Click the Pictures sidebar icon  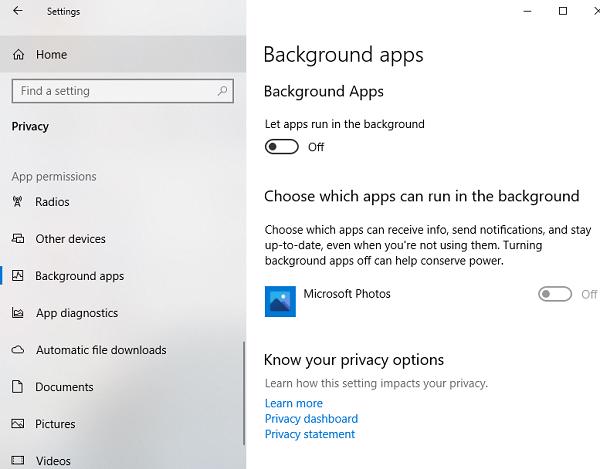(x=18, y=424)
